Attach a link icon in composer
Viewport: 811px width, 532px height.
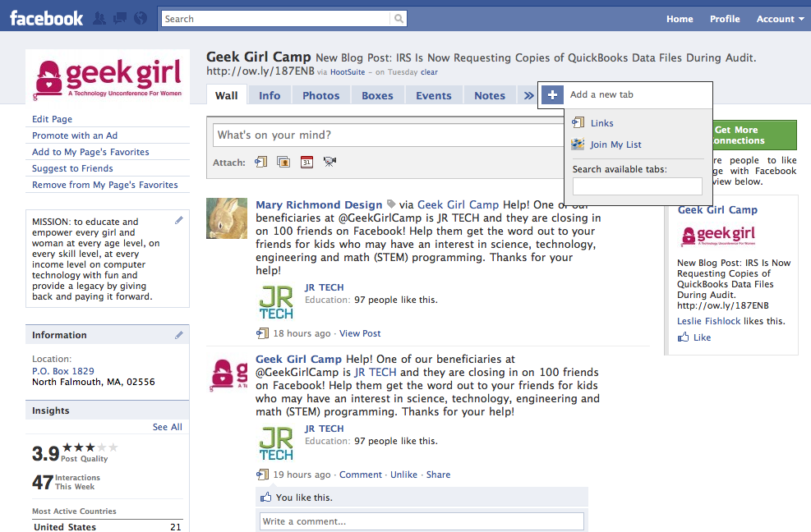[261, 162]
